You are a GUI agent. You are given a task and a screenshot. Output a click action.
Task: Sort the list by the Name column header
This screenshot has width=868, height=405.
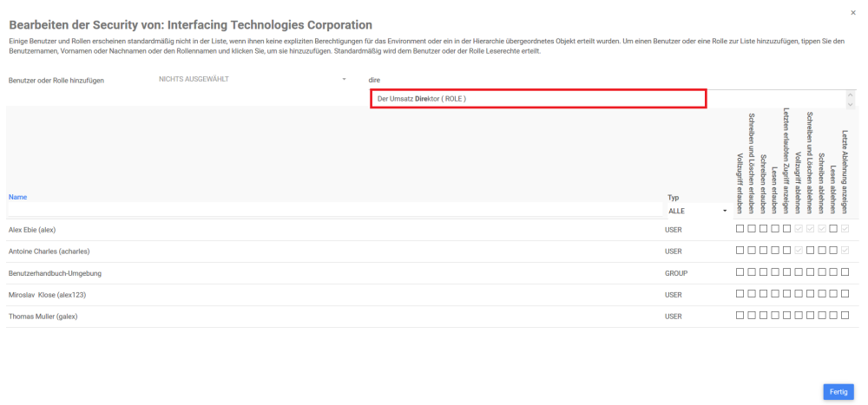click(17, 197)
